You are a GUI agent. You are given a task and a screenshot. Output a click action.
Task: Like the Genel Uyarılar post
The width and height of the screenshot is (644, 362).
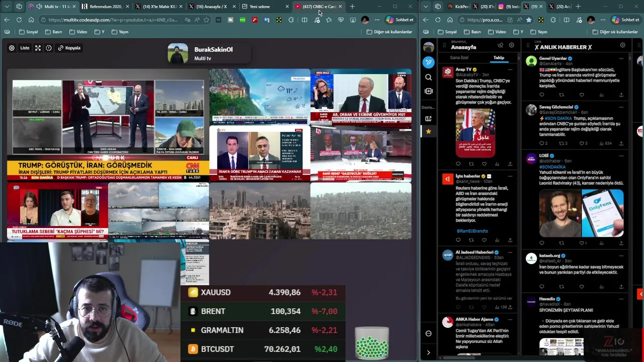tap(581, 95)
